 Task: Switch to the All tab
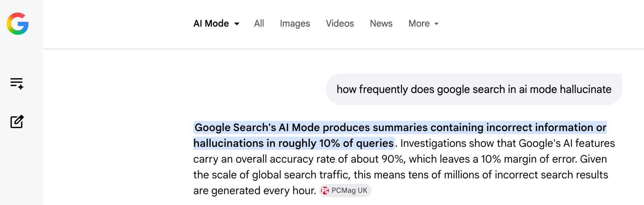click(x=259, y=24)
